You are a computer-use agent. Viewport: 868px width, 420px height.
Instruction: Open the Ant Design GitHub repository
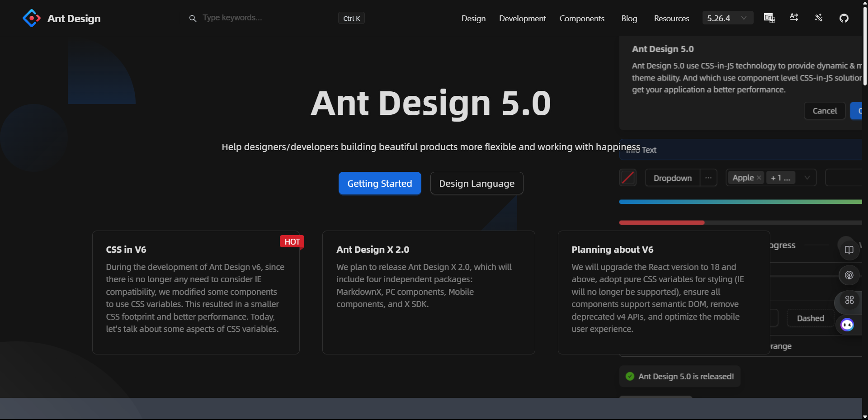click(x=844, y=18)
